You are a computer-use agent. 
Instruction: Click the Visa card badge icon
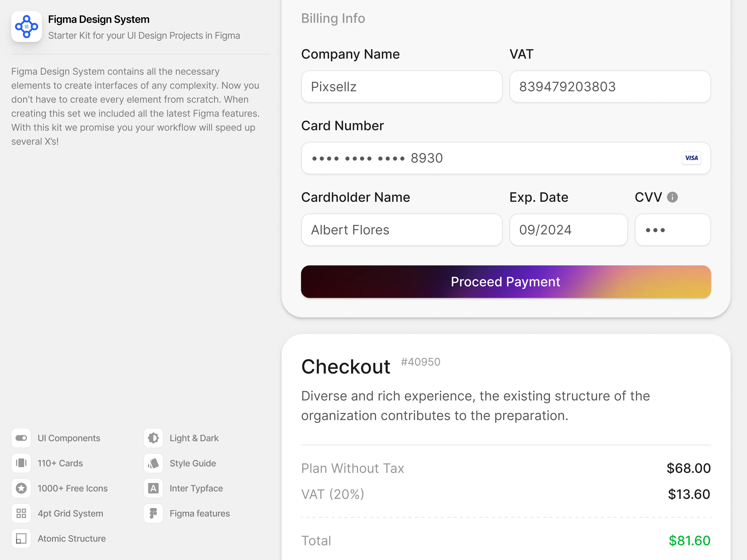[x=691, y=158]
